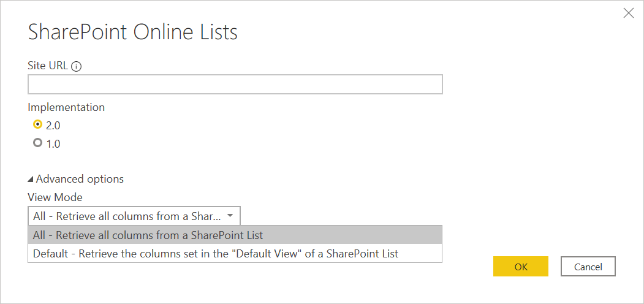Choose the 1.0 implementation radio button
This screenshot has height=304, width=644.
point(38,143)
